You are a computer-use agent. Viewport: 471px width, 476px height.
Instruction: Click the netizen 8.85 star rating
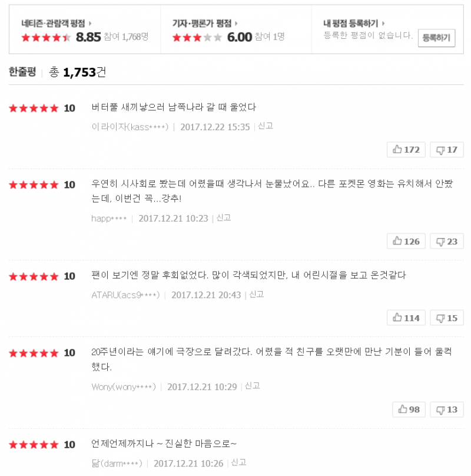point(46,37)
